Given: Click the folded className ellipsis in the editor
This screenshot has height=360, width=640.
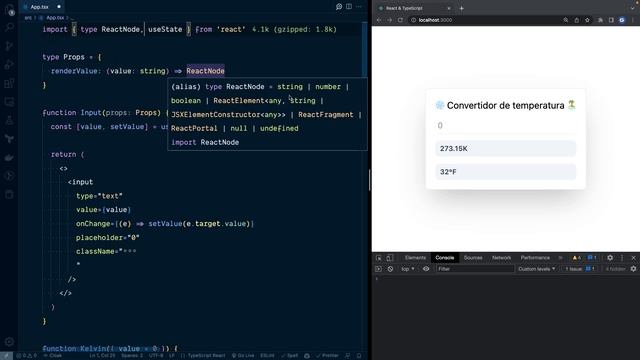Looking at the screenshot, I should (x=130, y=251).
